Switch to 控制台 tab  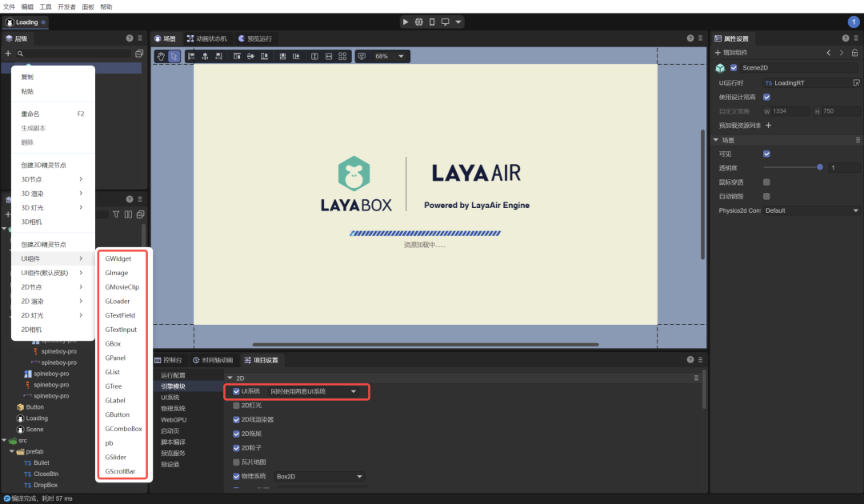(168, 360)
